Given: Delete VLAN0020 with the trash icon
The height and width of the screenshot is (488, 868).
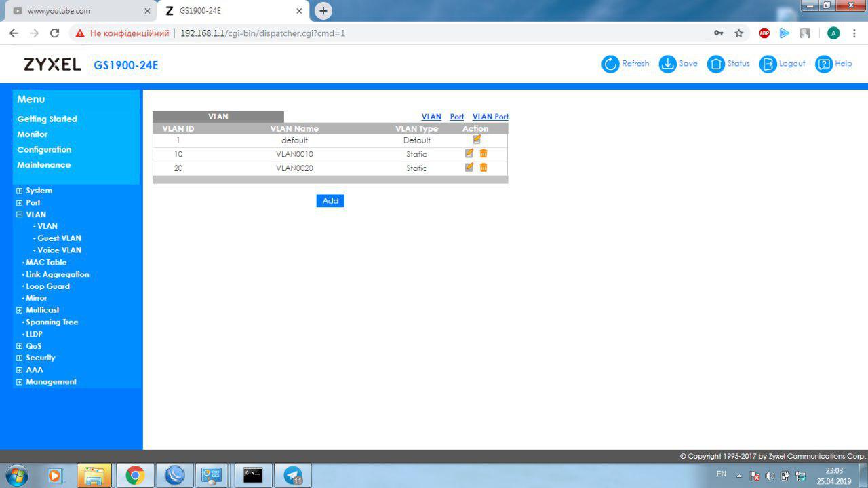Looking at the screenshot, I should tap(483, 168).
